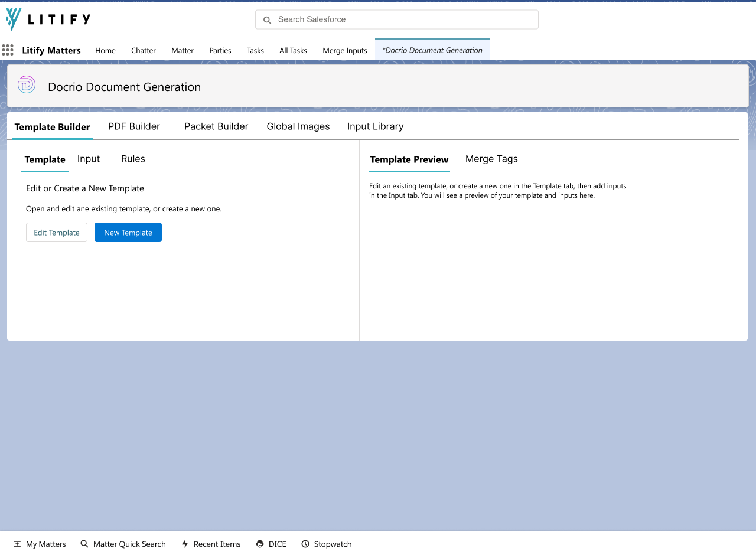The width and height of the screenshot is (756, 555).
Task: Switch to the Tasks nav tab
Action: (x=255, y=51)
